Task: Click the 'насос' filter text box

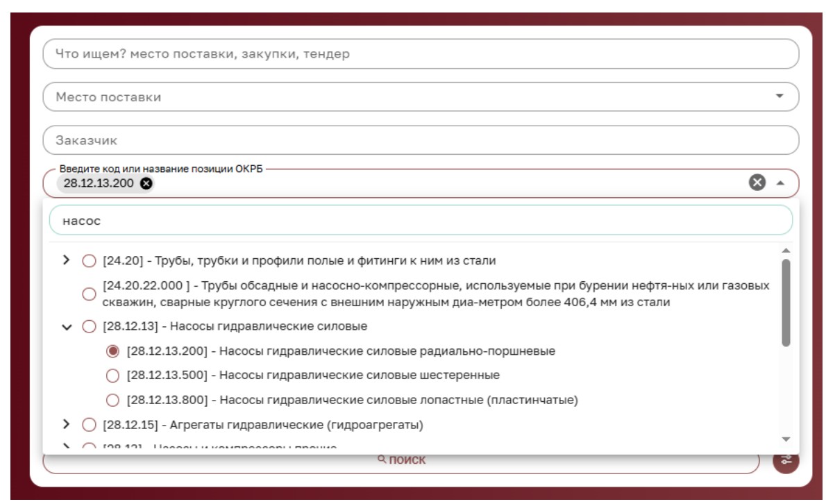Action: coord(421,220)
